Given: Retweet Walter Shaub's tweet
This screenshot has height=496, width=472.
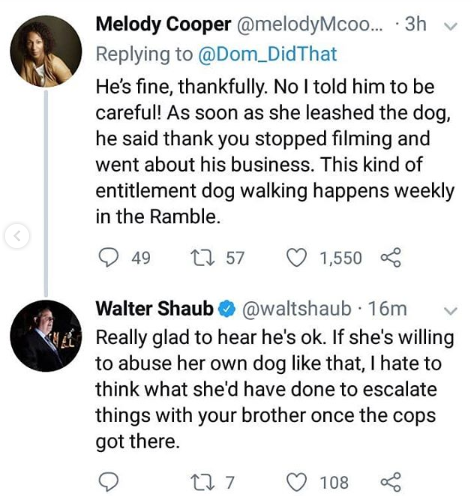Looking at the screenshot, I should point(198,482).
